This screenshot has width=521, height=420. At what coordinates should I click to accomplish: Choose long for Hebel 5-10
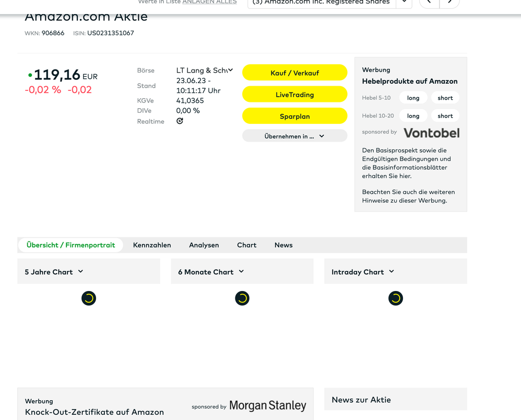coord(413,98)
